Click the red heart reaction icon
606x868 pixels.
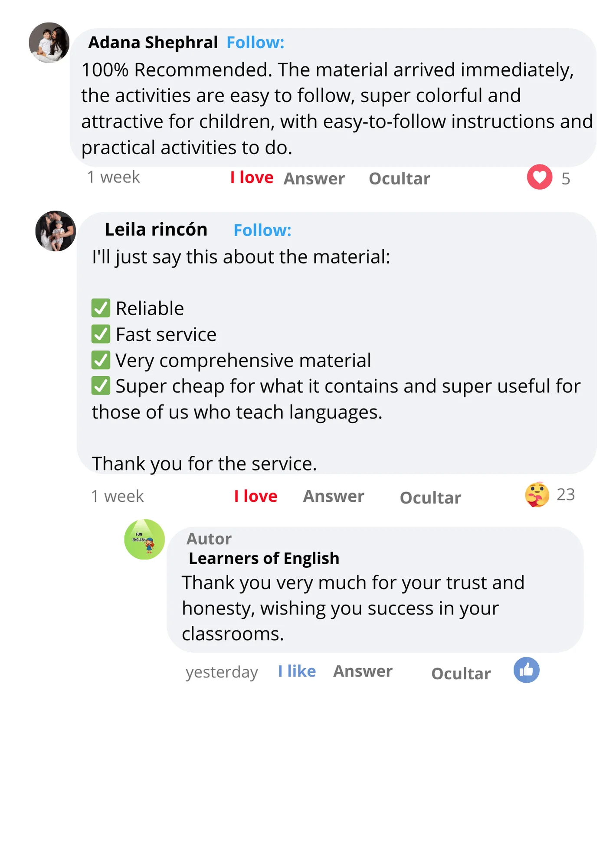pyautogui.click(x=539, y=177)
